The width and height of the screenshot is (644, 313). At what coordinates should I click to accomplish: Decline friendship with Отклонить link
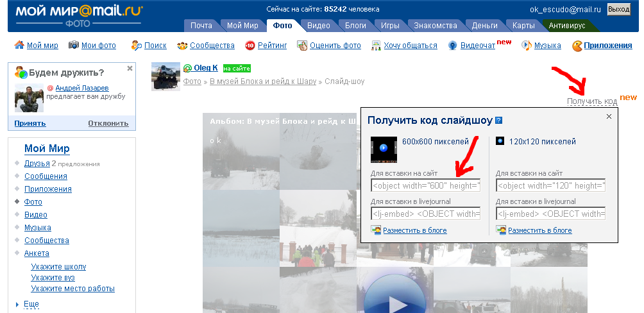pyautogui.click(x=108, y=123)
